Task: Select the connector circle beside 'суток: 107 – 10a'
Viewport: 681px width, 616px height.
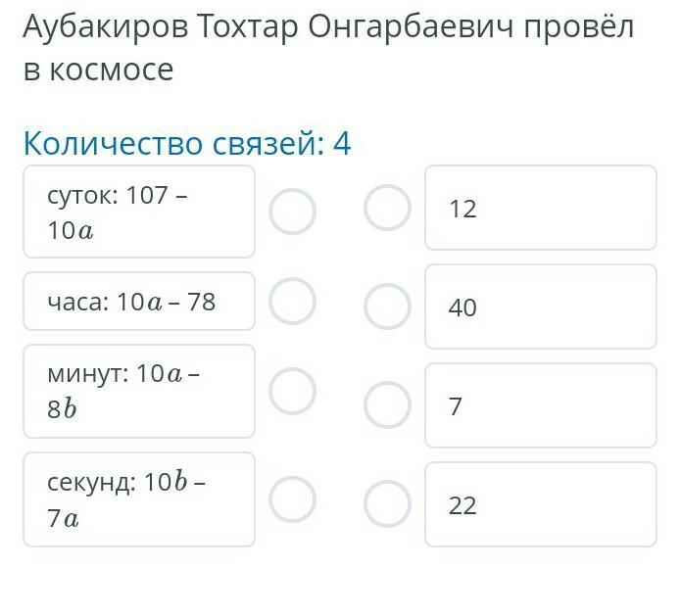Action: pyautogui.click(x=292, y=211)
